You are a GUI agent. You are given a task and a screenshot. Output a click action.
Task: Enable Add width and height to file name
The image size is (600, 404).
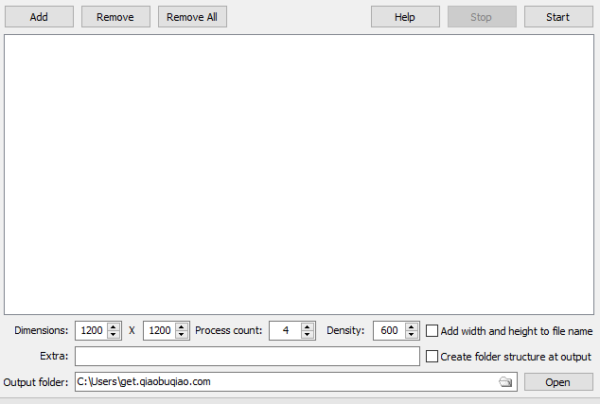pos(433,330)
